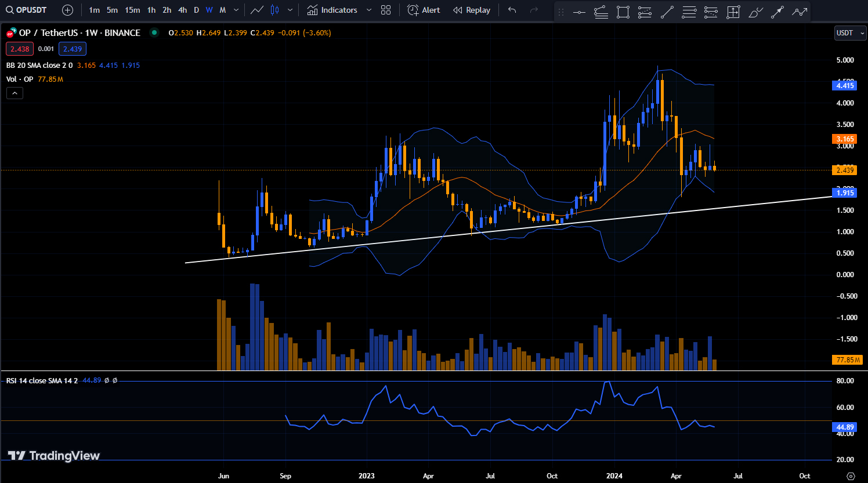The width and height of the screenshot is (868, 483).
Task: Open the USDT currency dropdown
Action: (x=850, y=33)
